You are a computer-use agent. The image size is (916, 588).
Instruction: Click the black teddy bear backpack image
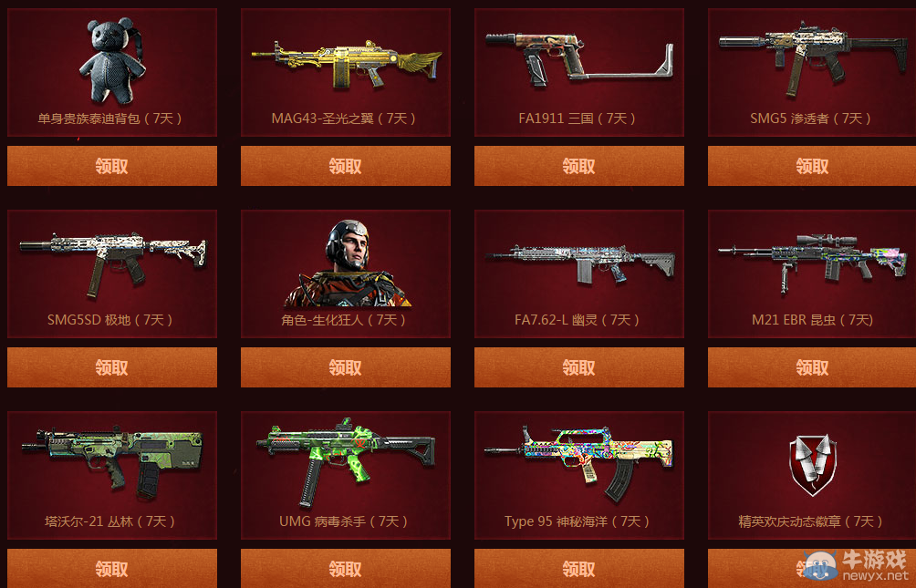(x=112, y=60)
